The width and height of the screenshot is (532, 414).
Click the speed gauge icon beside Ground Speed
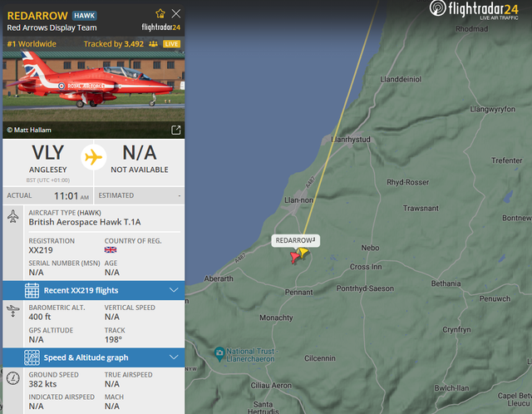(13, 378)
